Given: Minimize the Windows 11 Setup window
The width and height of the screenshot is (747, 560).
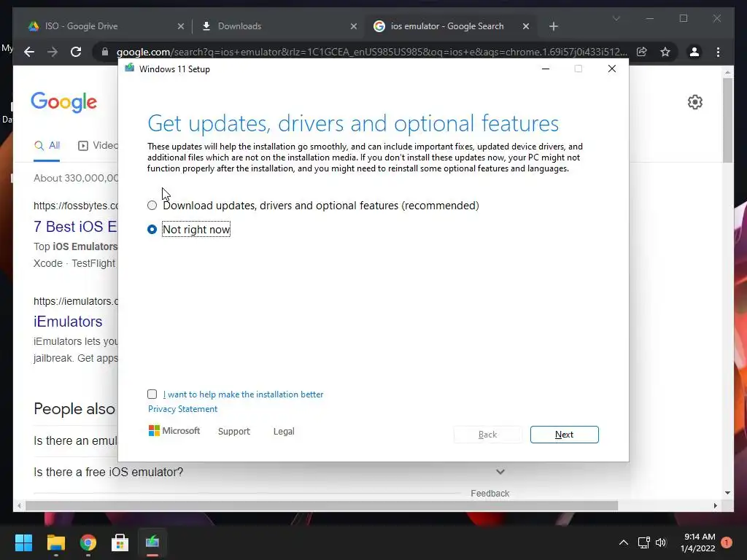Looking at the screenshot, I should 546,69.
